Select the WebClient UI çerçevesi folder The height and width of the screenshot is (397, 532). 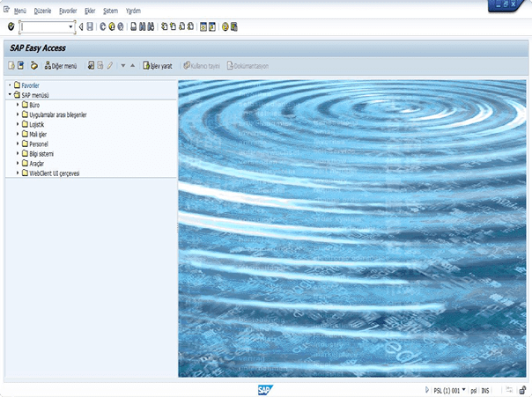click(x=54, y=173)
